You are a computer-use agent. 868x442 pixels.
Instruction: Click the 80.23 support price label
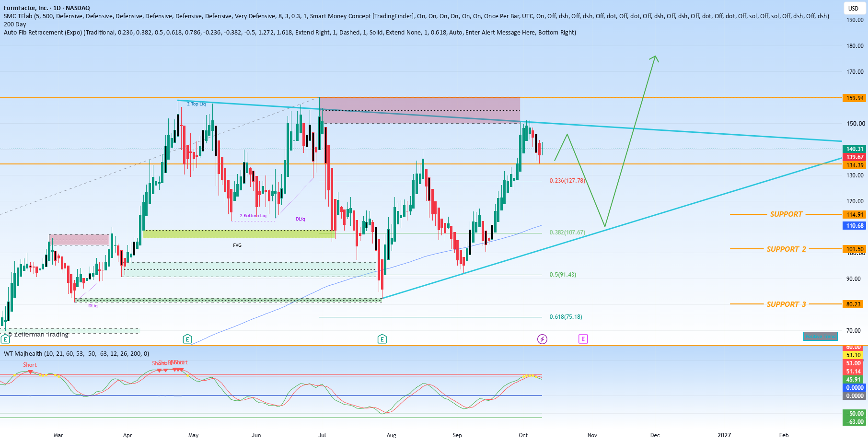[x=854, y=304]
